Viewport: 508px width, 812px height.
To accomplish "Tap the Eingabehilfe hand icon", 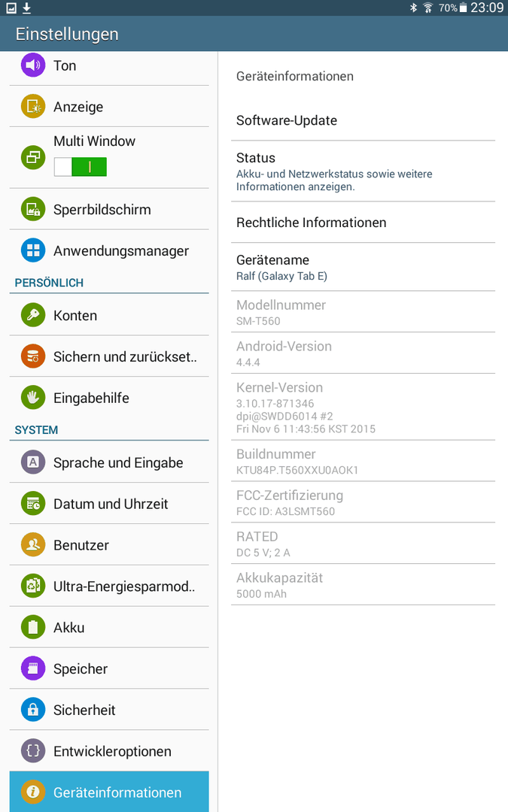I will (x=33, y=398).
